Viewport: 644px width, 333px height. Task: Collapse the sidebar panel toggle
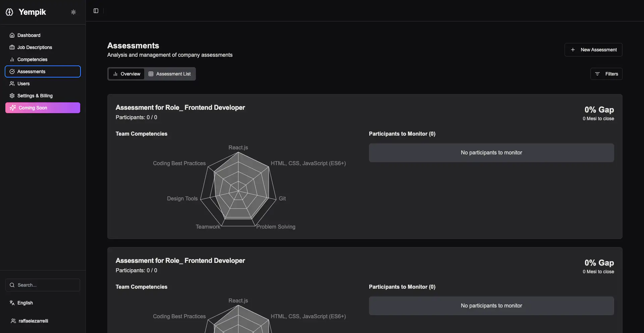96,11
